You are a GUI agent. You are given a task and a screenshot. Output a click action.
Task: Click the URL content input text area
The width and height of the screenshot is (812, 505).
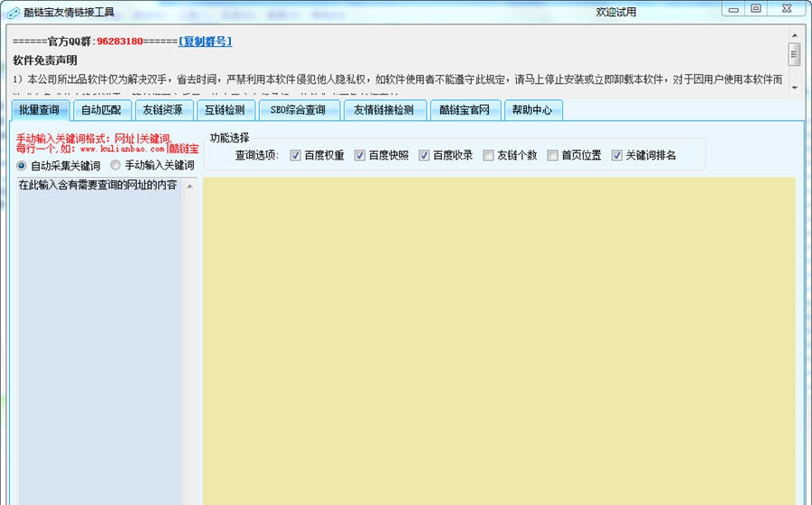pos(100,341)
